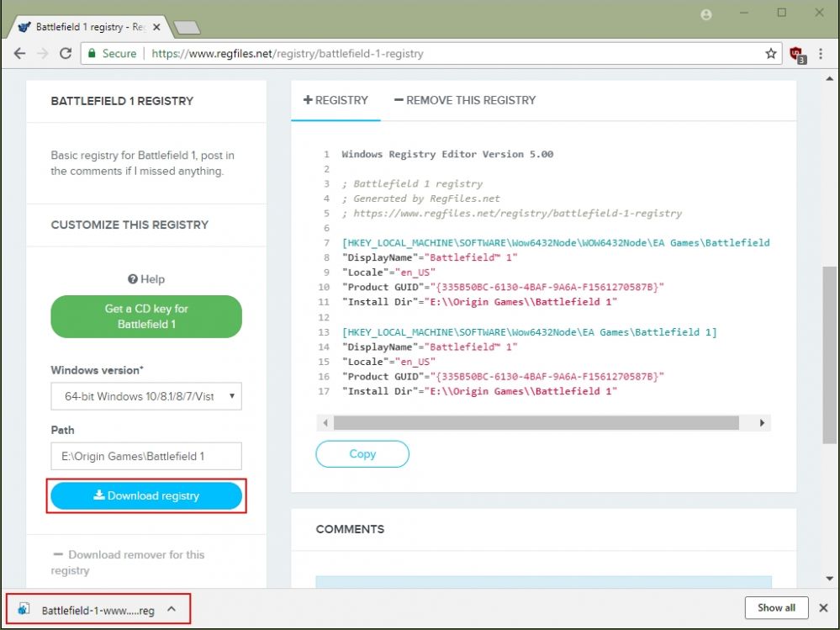Click the Download registry button

pyautogui.click(x=146, y=496)
